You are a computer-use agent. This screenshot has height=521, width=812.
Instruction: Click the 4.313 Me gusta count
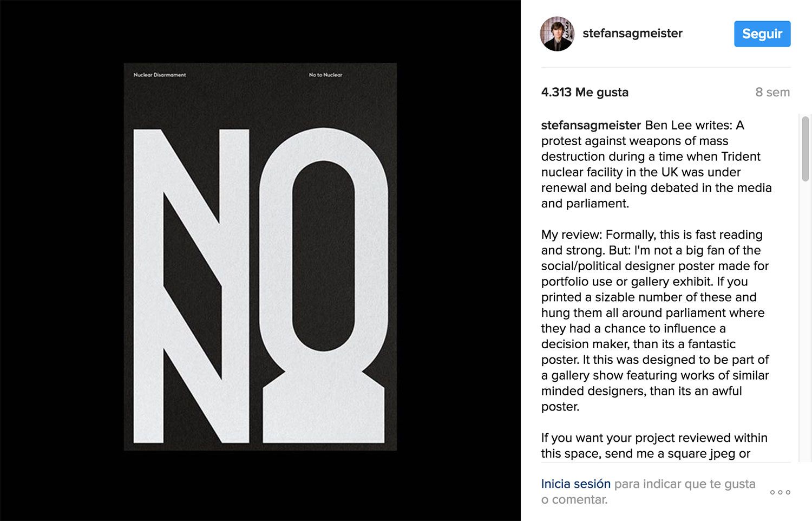pyautogui.click(x=585, y=92)
